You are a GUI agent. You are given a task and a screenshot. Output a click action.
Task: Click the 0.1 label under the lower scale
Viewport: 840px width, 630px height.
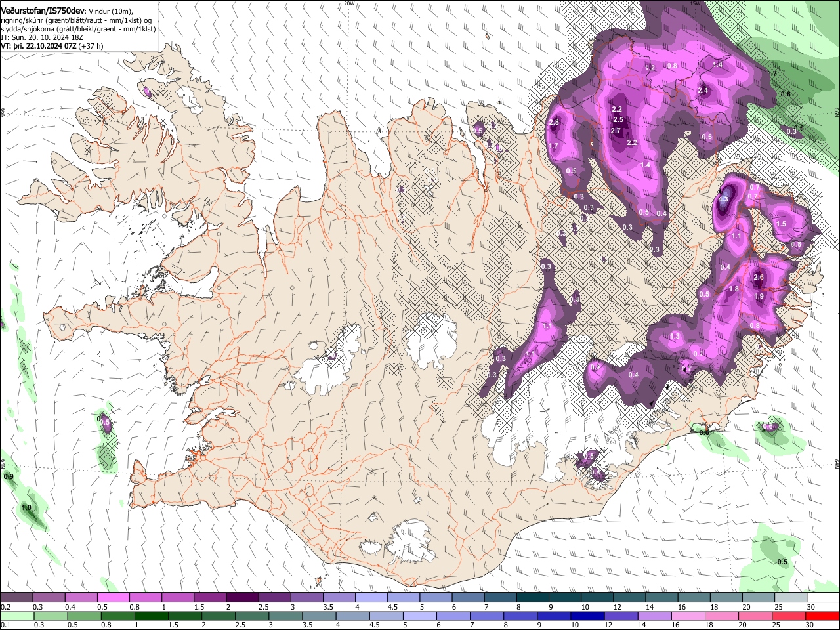pyautogui.click(x=5, y=625)
